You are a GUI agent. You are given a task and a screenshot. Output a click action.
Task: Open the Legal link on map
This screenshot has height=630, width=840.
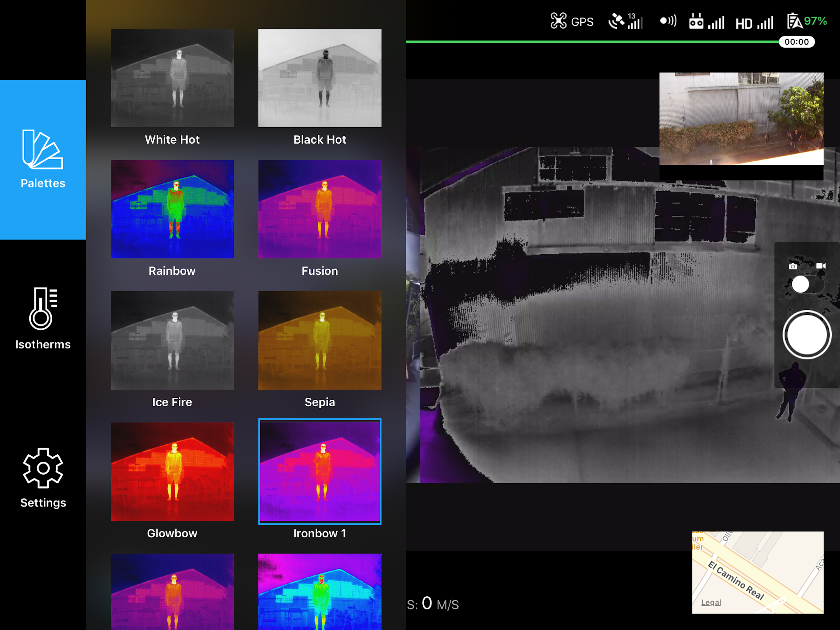(711, 602)
